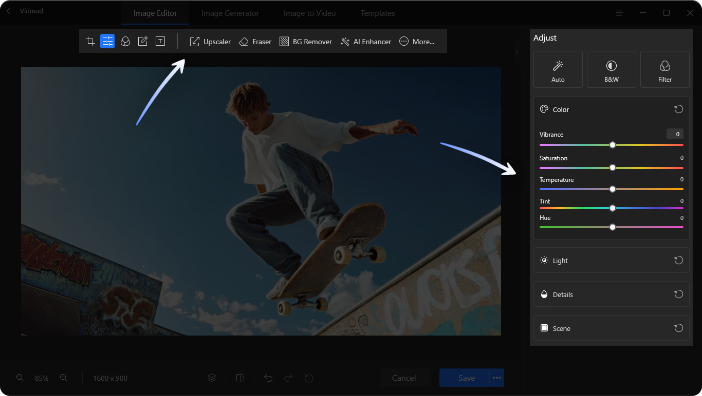
Task: Switch to the Image to Video tab
Action: [x=309, y=13]
